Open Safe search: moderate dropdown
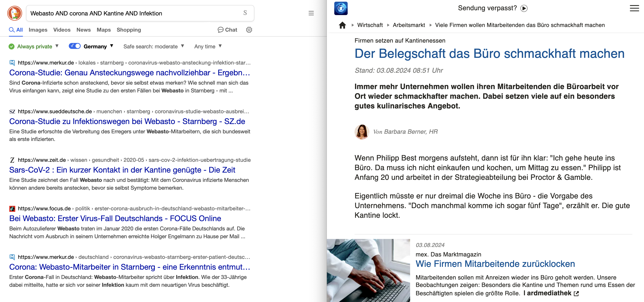644x302 pixels. pyautogui.click(x=154, y=46)
